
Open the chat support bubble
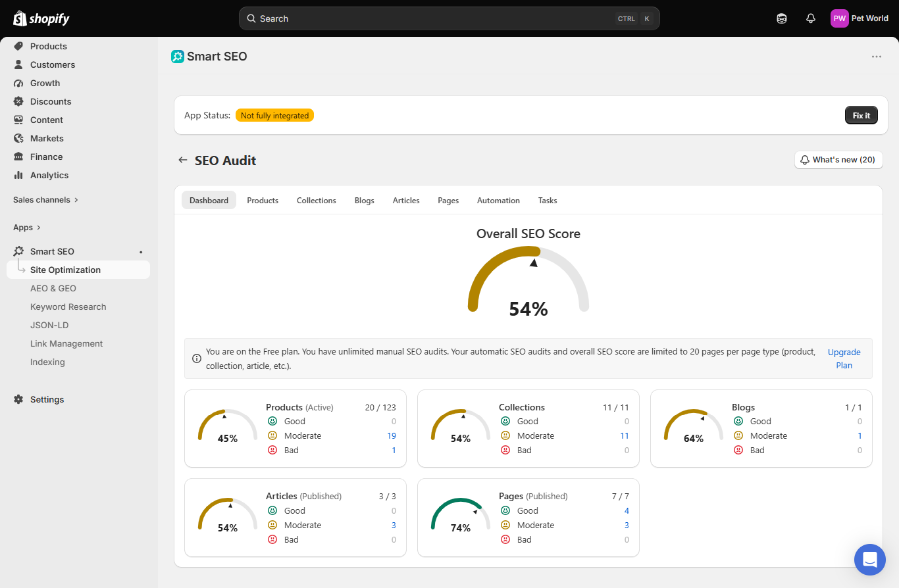tap(870, 560)
